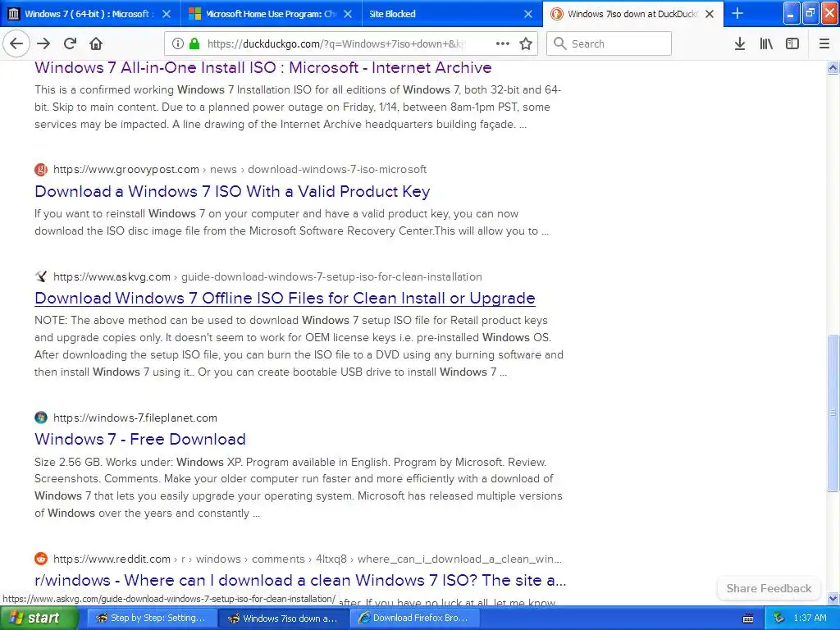The height and width of the screenshot is (630, 840).
Task: Click the green secure connection padlock
Action: coord(194,43)
